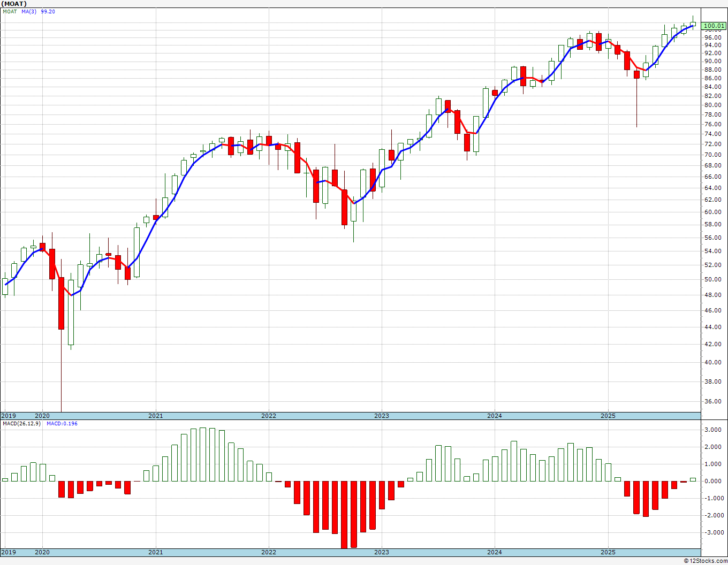Click the positive 1.000 MACD axis label
This screenshot has width=728, height=565.
tap(712, 464)
